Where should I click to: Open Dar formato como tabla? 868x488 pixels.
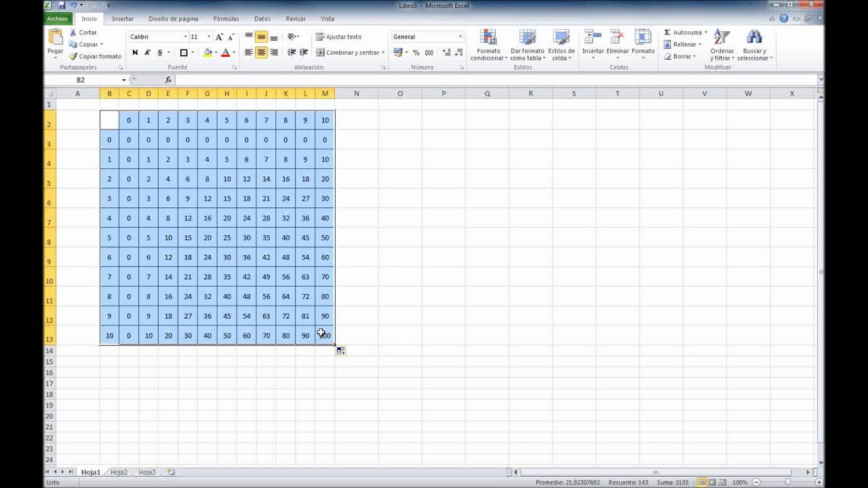point(527,45)
